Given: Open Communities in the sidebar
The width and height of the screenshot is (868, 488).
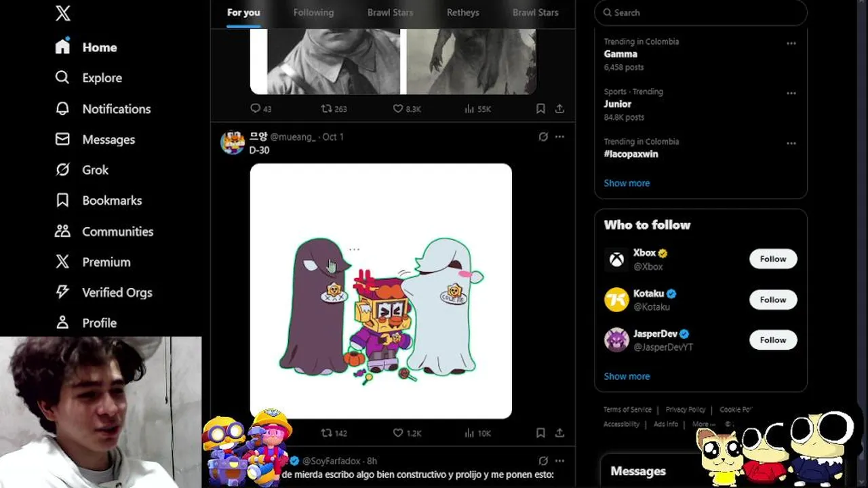Looking at the screenshot, I should click(x=104, y=231).
